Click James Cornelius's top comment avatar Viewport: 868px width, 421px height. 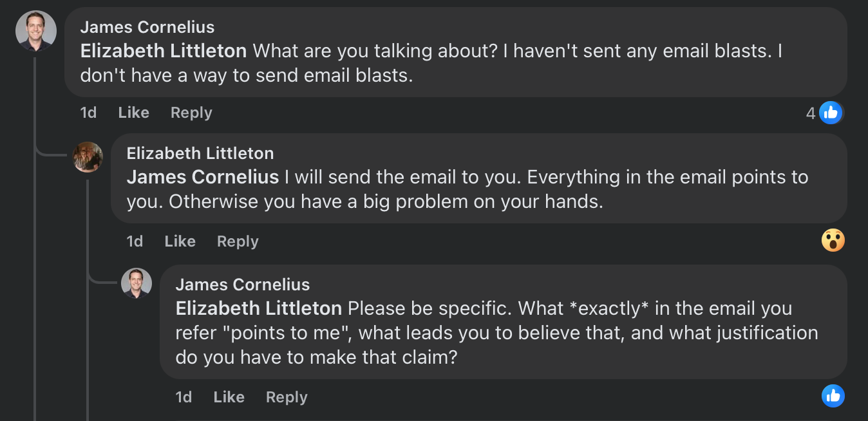pyautogui.click(x=36, y=31)
